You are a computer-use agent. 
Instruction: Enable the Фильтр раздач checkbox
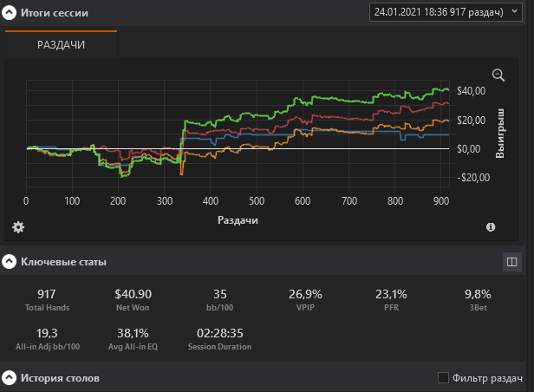[x=444, y=378]
